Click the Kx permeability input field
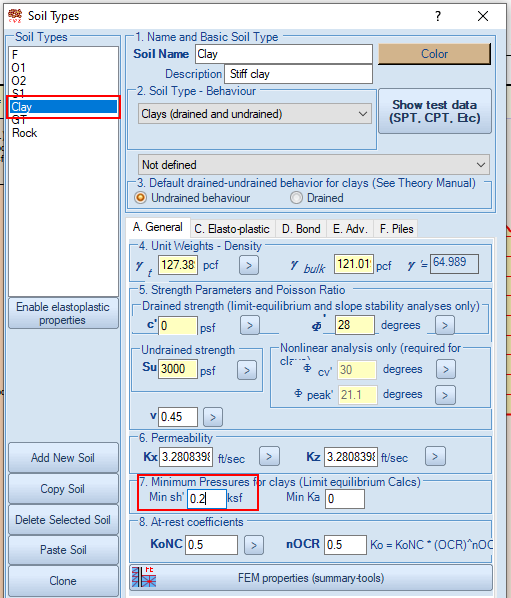Image resolution: width=511 pixels, height=598 pixels. (x=186, y=457)
